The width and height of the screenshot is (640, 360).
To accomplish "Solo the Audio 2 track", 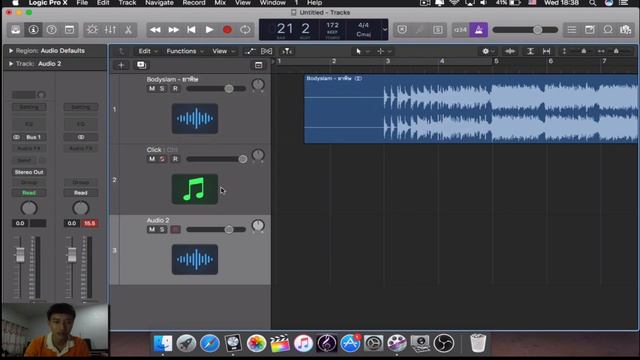I will [x=162, y=229].
